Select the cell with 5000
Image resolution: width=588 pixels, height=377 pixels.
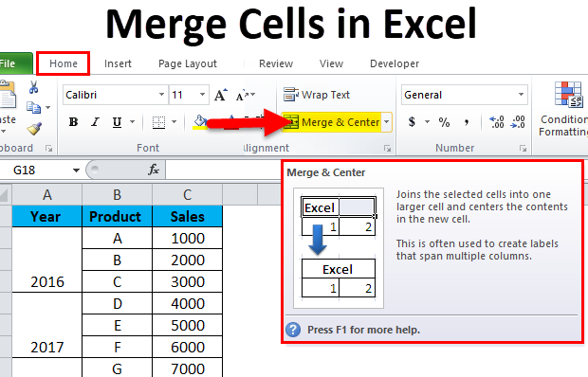click(x=188, y=325)
